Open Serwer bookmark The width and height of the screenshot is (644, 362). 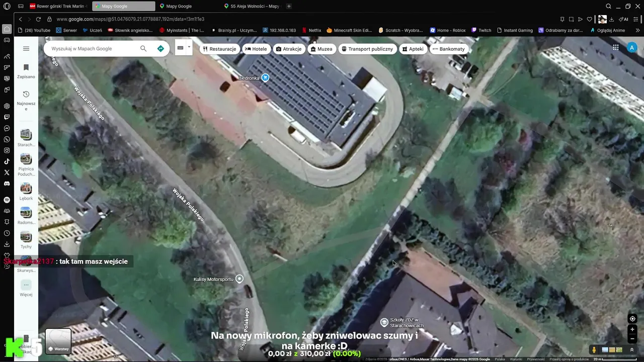tap(66, 30)
